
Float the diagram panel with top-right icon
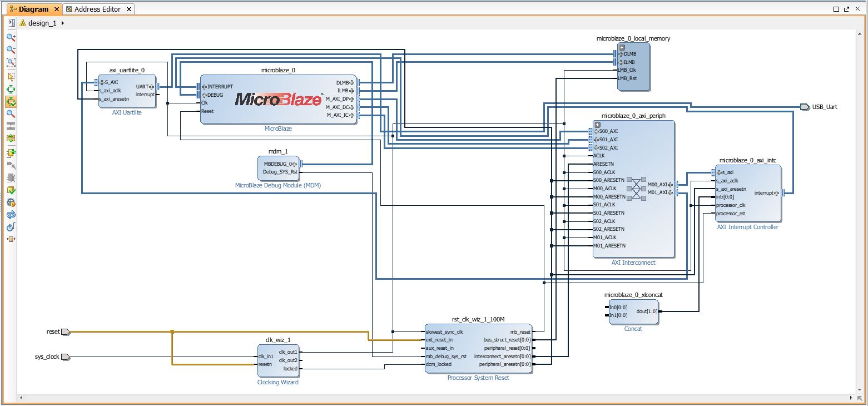(x=846, y=9)
